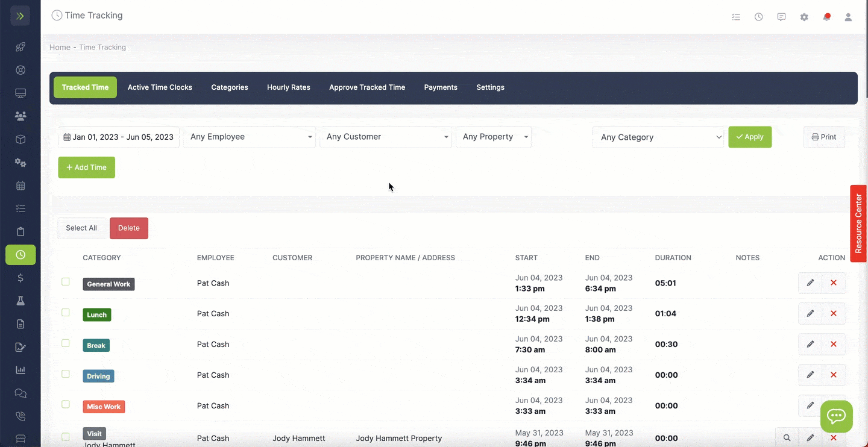Edit the General Work entry with pencil icon
Viewport: 868px width, 447px height.
coord(810,283)
